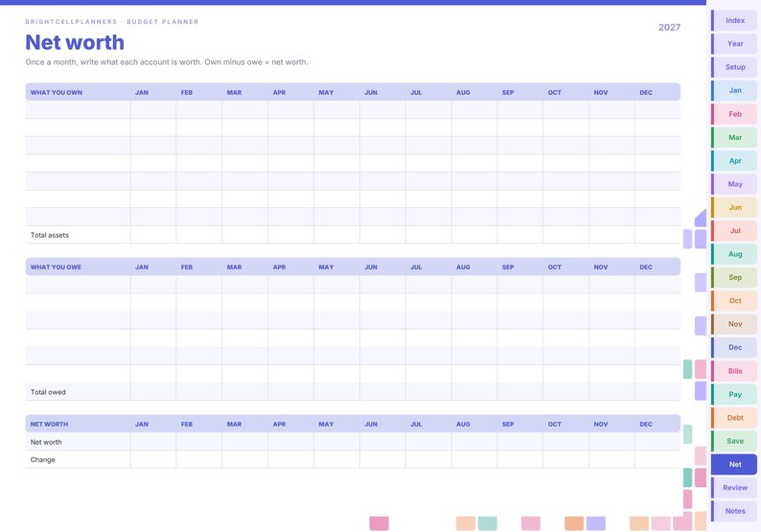
Task: Click the 'Change' row label
Action: click(x=43, y=460)
